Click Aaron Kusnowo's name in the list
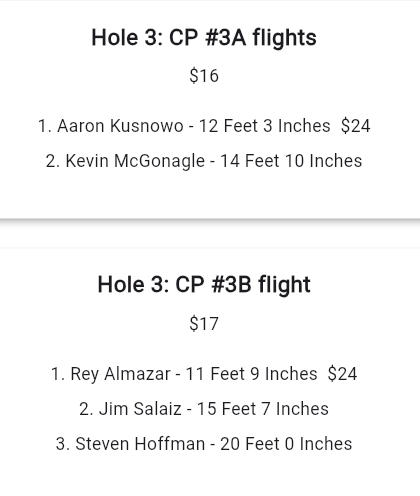 click(120, 126)
